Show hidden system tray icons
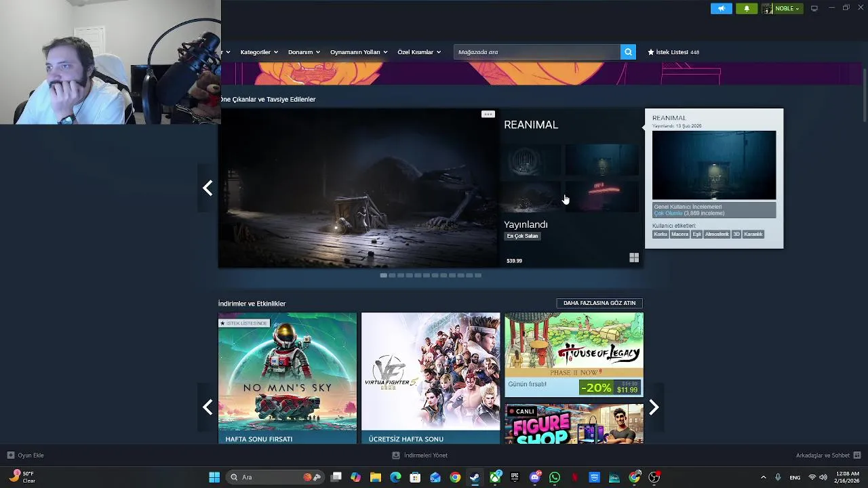868x488 pixels. (763, 477)
